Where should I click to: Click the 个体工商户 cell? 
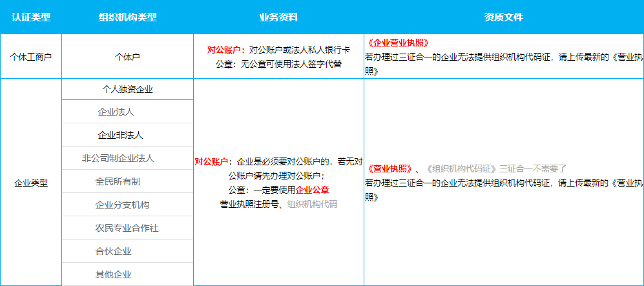[31, 57]
